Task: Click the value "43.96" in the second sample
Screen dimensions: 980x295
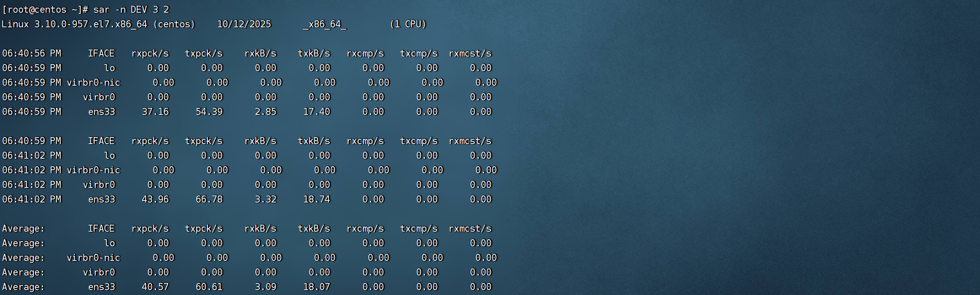Action: click(x=156, y=199)
